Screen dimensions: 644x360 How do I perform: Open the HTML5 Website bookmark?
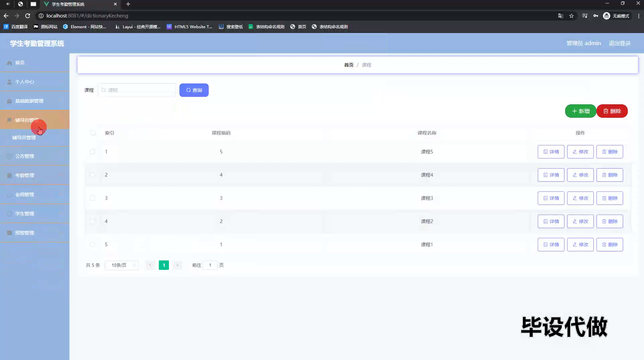click(190, 27)
